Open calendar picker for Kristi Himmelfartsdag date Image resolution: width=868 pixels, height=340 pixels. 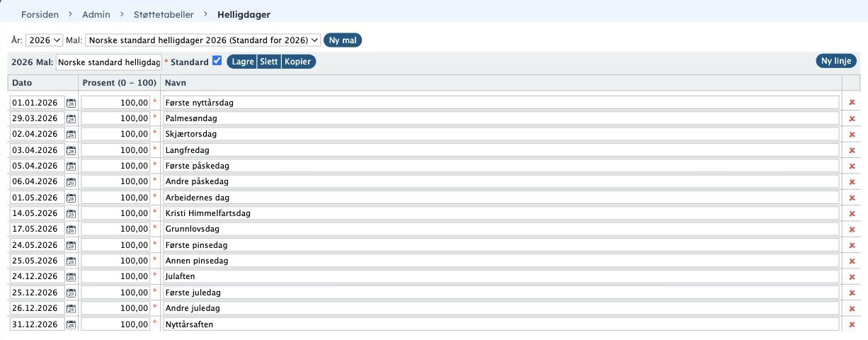(71, 213)
